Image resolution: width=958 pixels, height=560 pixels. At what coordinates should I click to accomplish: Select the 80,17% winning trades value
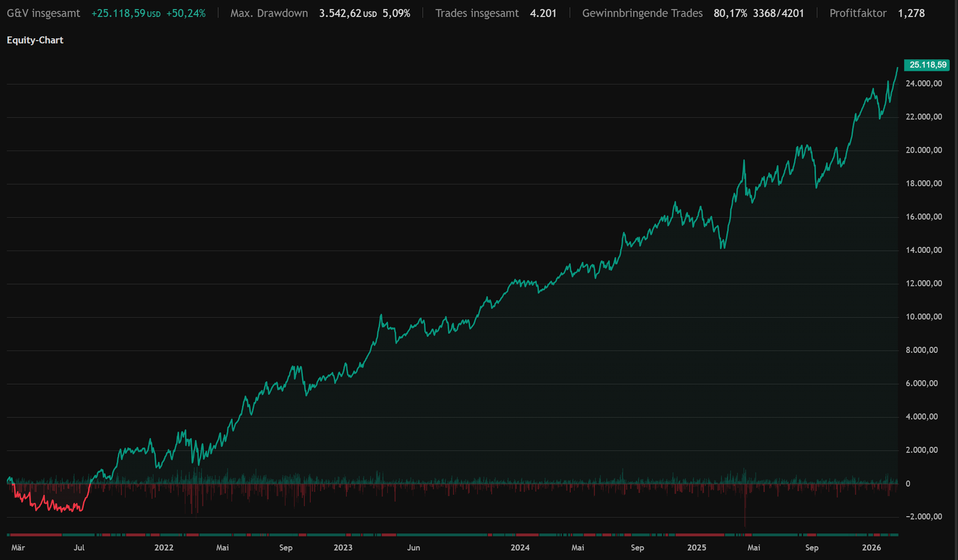tap(730, 13)
